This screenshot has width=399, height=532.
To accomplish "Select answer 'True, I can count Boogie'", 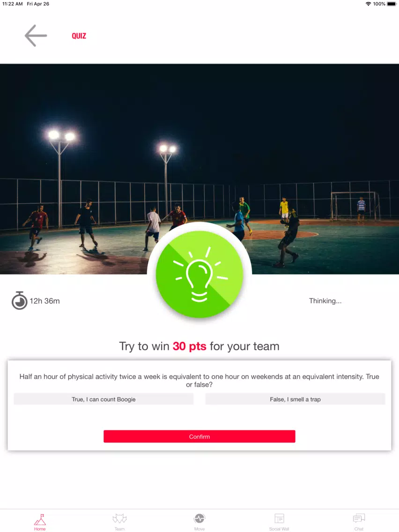I will [103, 399].
